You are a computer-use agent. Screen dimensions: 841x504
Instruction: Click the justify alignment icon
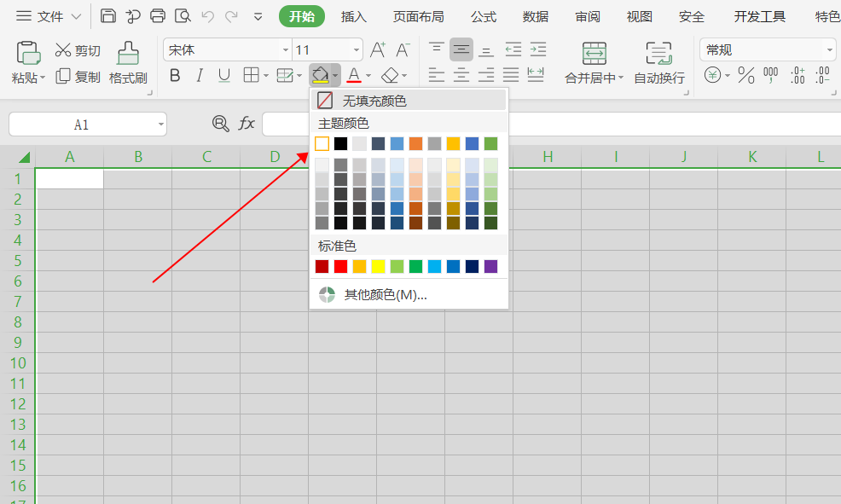(511, 75)
